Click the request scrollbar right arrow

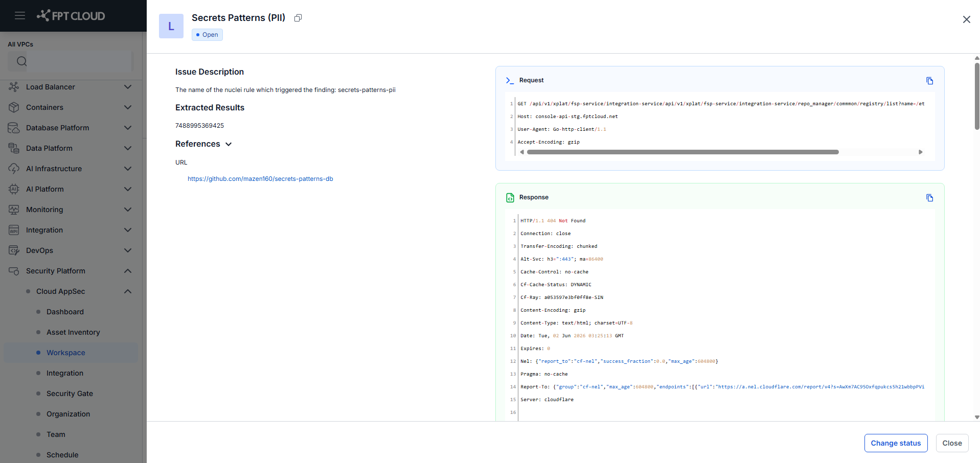tap(920, 152)
